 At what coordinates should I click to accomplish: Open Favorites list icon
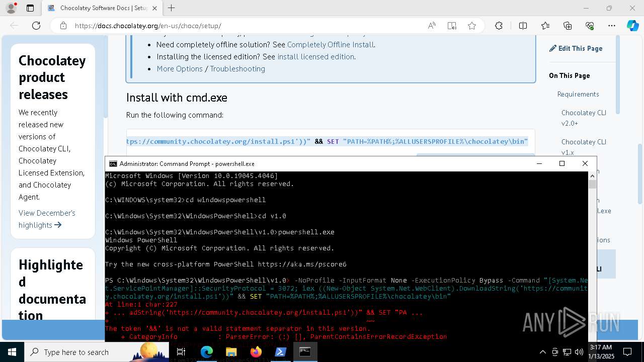(545, 26)
